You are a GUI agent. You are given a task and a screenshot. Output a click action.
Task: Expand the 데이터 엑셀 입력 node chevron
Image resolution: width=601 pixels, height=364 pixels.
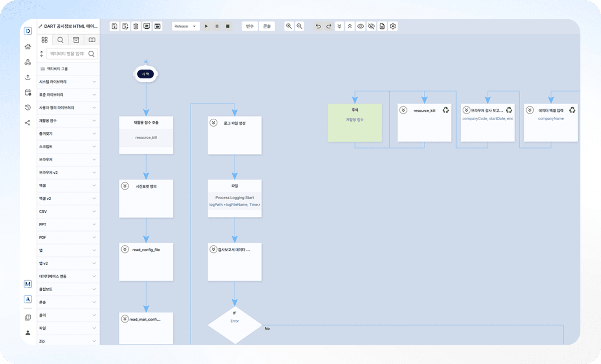530,110
